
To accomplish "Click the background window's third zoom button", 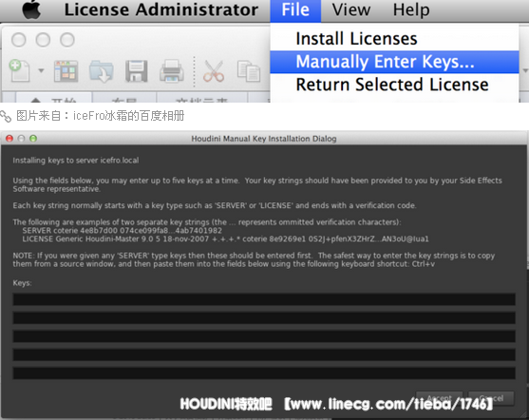I will [x=67, y=40].
